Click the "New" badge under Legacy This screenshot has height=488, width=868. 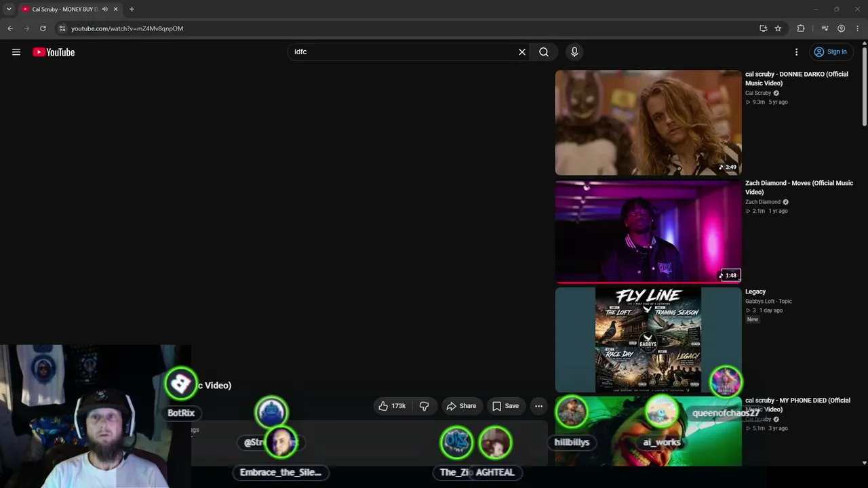pos(753,319)
